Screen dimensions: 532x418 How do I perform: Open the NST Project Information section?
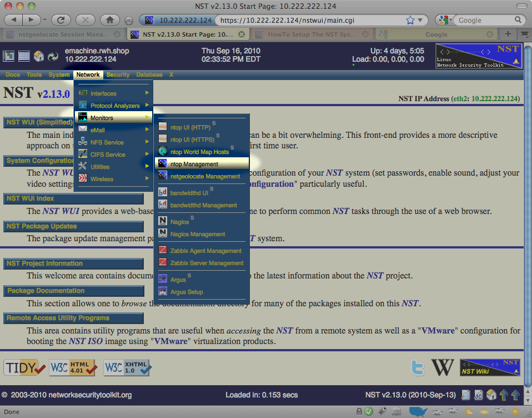click(x=74, y=263)
